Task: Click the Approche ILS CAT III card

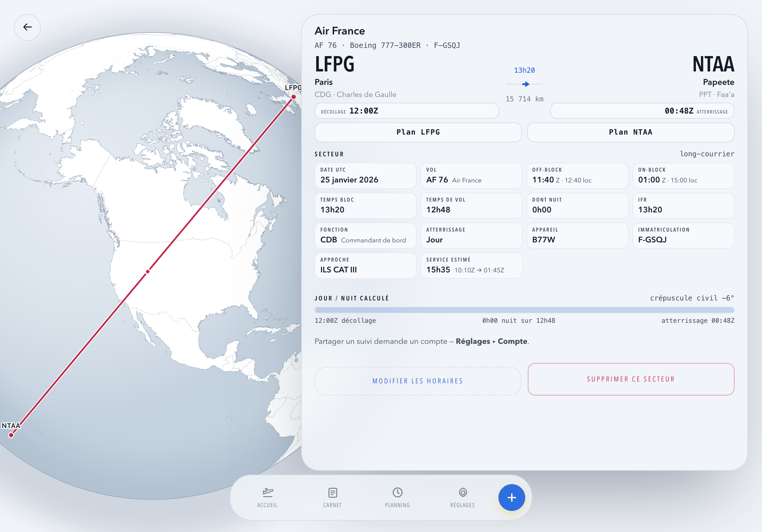Action: [x=365, y=265]
